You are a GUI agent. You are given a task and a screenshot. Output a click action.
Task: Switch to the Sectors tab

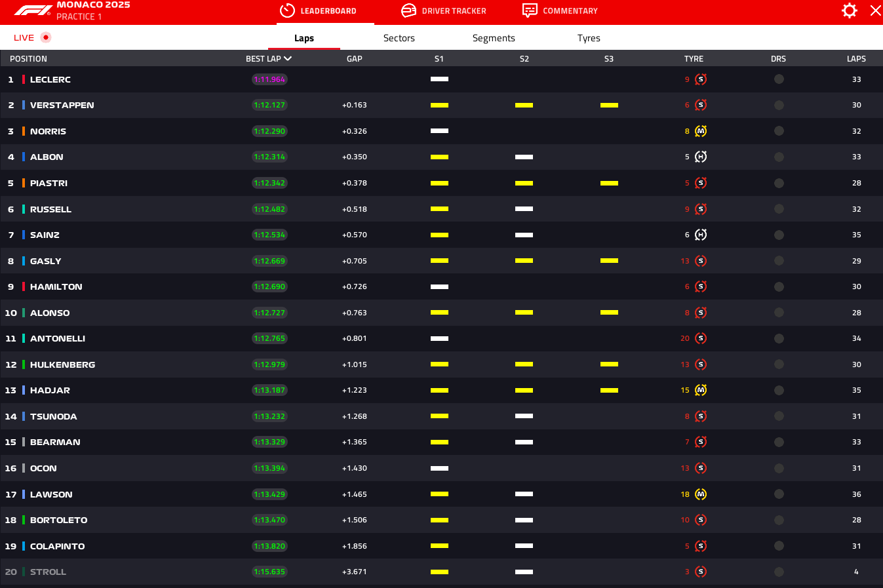399,38
